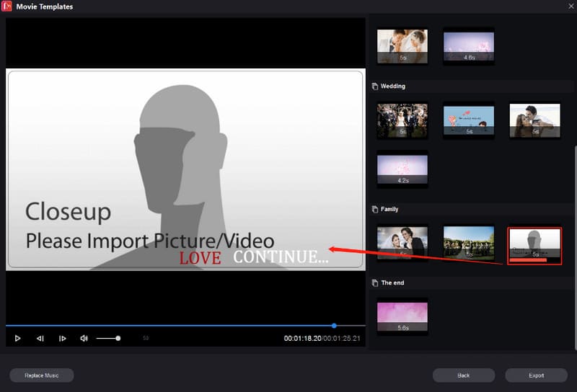Export the movie template
Screen dimensions: 577x392
(536, 375)
